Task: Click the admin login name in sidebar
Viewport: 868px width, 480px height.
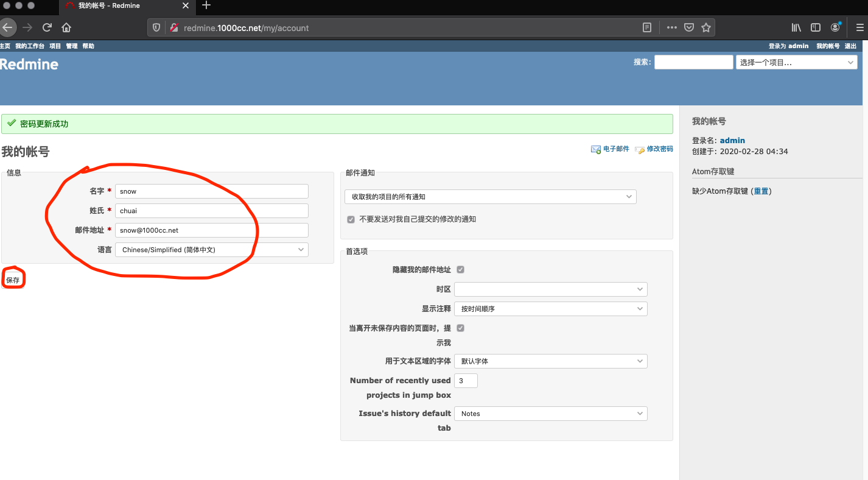Action: coord(732,141)
